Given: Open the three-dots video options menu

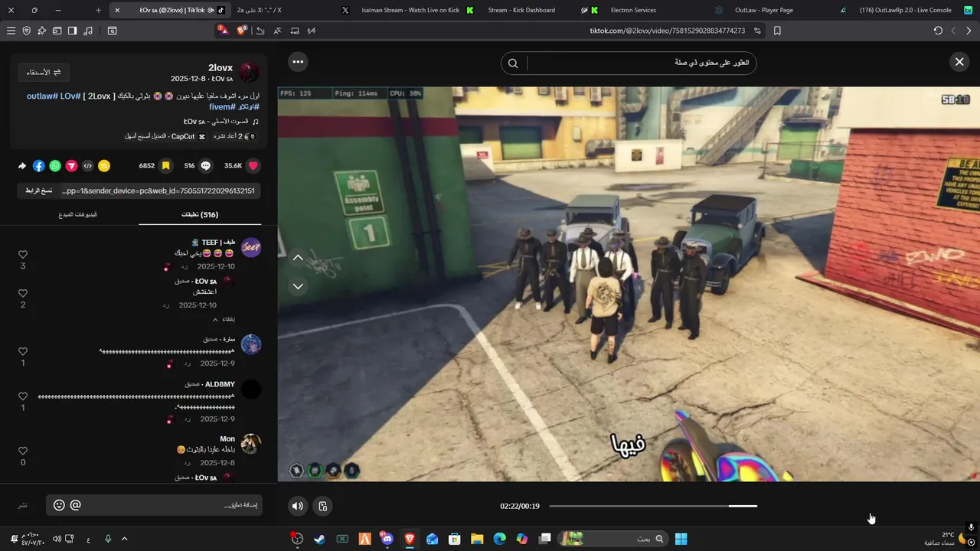Looking at the screenshot, I should (x=298, y=62).
